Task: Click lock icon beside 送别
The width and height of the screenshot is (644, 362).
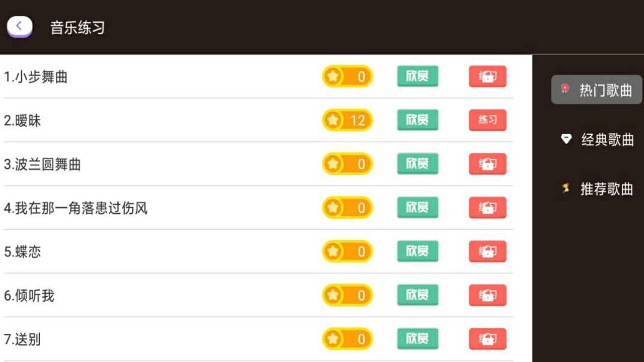Action: [x=488, y=339]
